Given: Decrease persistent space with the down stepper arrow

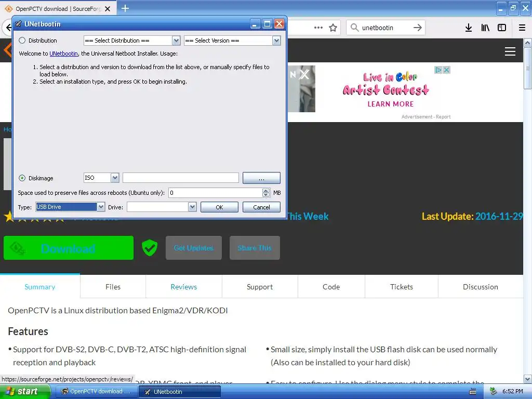Looking at the screenshot, I should pyautogui.click(x=266, y=195).
